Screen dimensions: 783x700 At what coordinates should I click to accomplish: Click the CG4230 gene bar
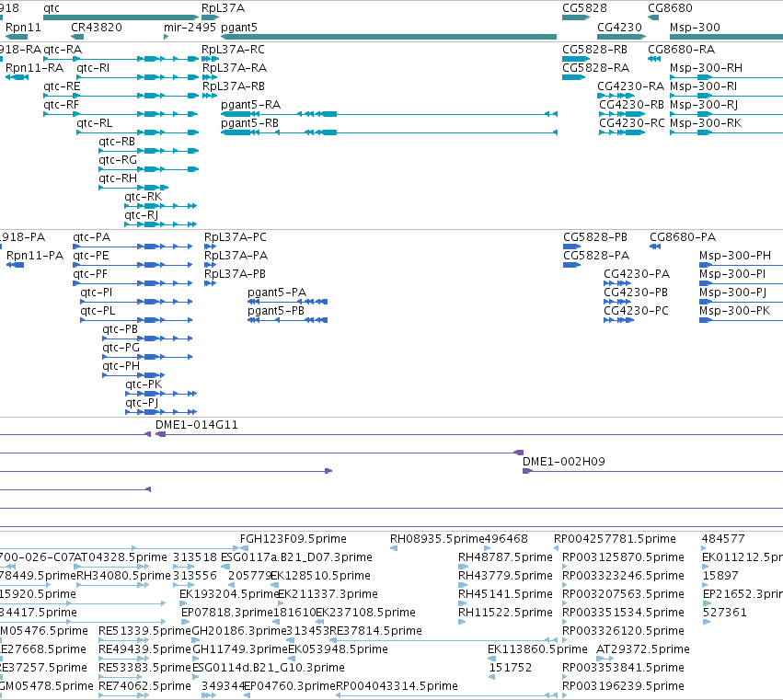(622, 37)
